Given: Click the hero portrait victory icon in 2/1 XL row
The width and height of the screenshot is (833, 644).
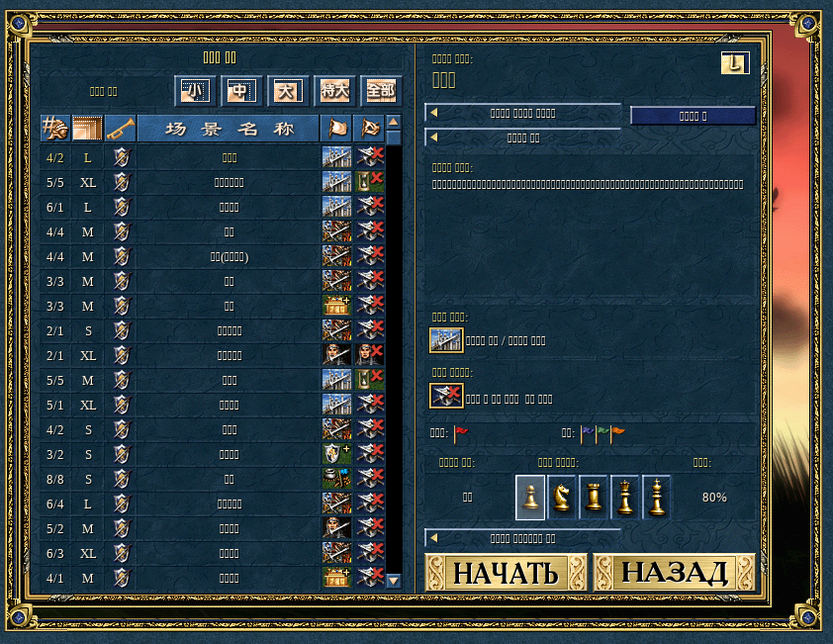Looking at the screenshot, I should coord(336,355).
